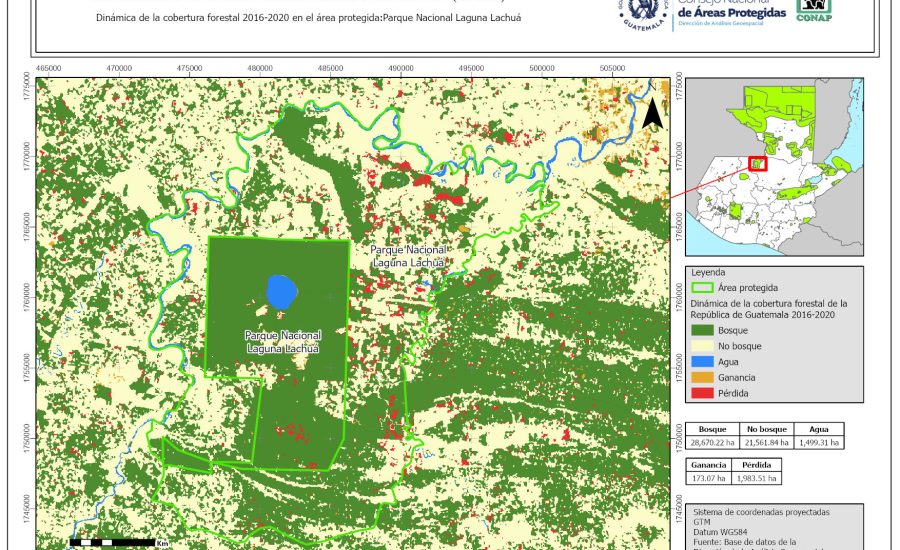The width and height of the screenshot is (900, 550).
Task: Open the Guatemala inset overview map
Action: (774, 167)
